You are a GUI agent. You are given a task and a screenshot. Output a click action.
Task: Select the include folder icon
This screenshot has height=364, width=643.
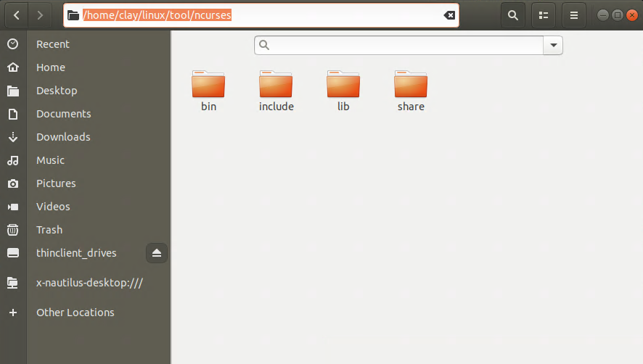[x=276, y=84]
